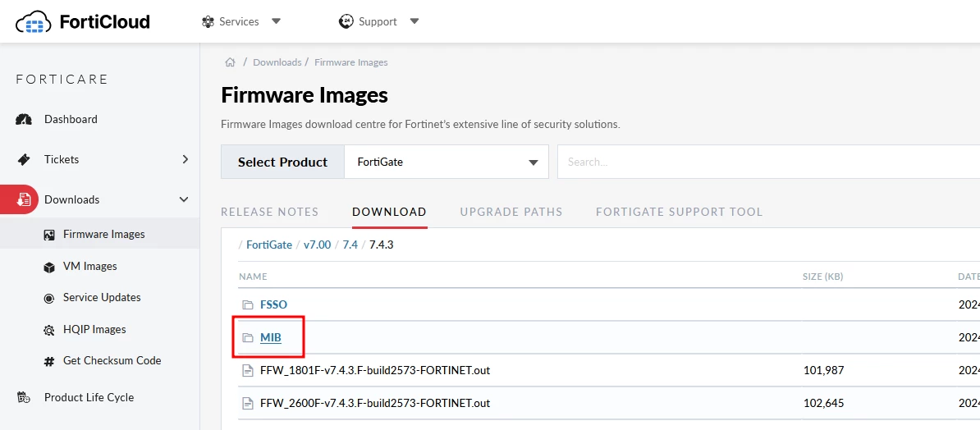Click the Select Product label
The image size is (980, 430).
(282, 162)
